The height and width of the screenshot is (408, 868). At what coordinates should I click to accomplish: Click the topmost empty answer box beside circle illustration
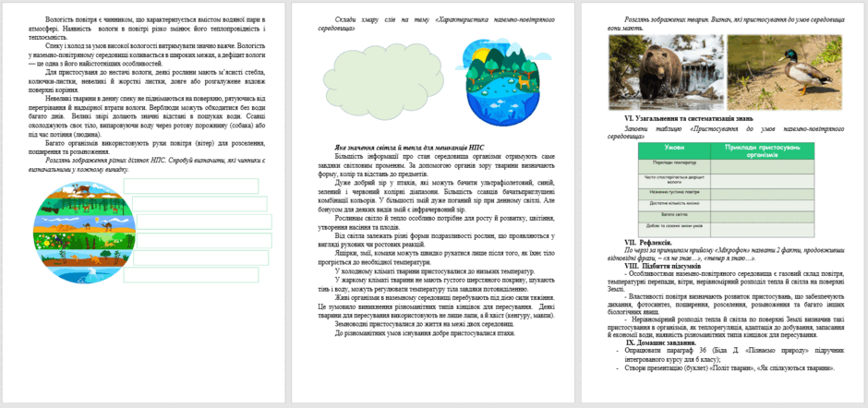(x=191, y=186)
